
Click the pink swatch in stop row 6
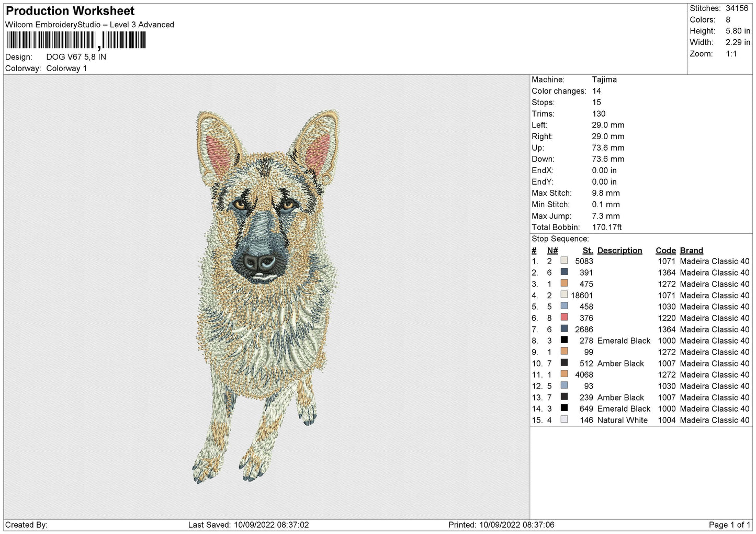564,317
